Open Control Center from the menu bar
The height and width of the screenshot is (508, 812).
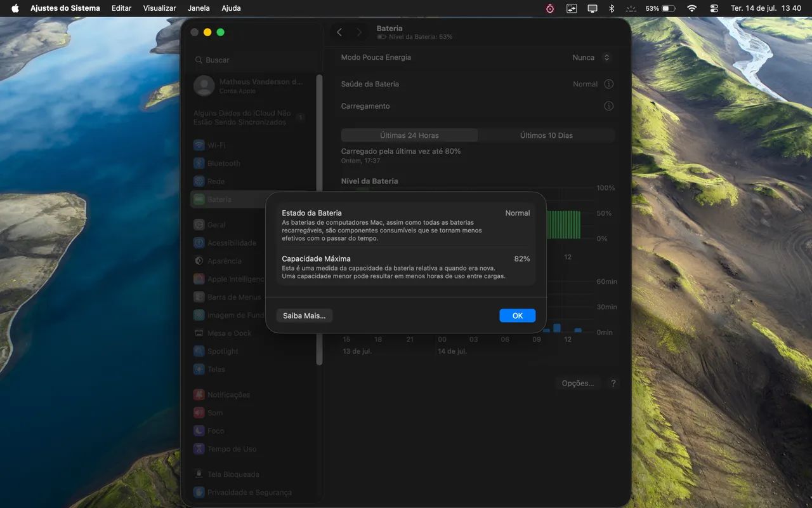[714, 8]
